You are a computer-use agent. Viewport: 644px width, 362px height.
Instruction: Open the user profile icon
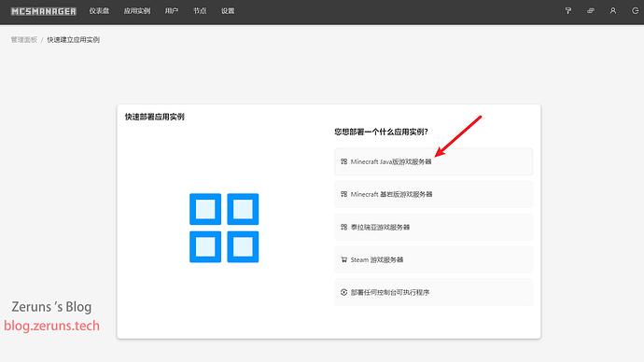613,11
